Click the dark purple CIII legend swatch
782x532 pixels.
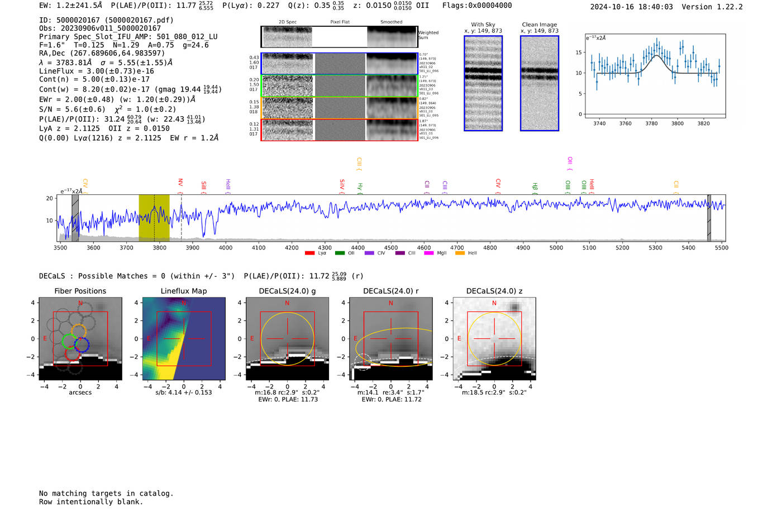pyautogui.click(x=400, y=253)
